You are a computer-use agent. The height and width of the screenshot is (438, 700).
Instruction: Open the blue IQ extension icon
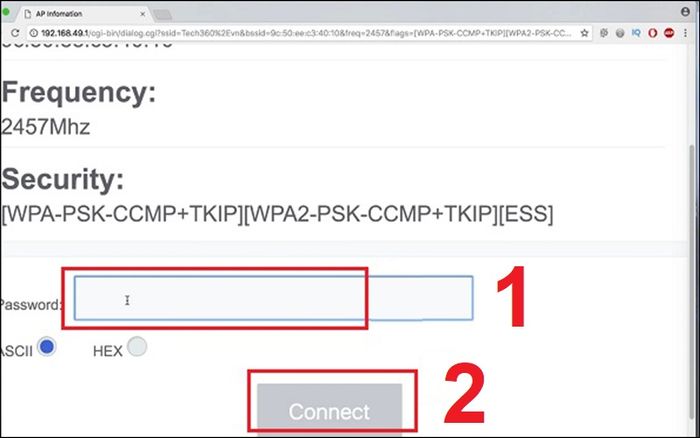(636, 33)
